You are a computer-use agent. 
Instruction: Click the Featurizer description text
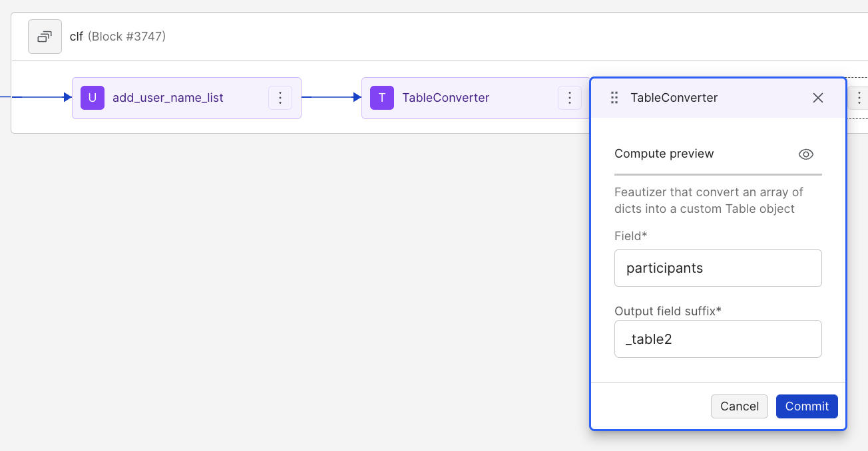pos(709,200)
